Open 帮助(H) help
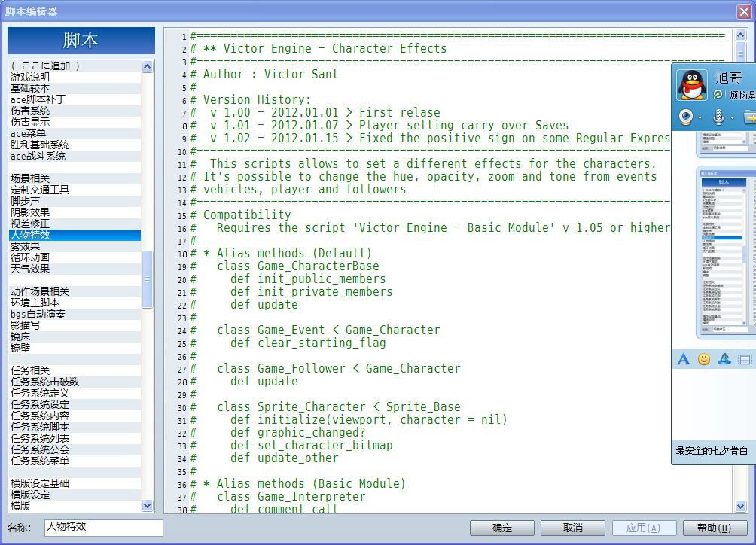Screen dimensions: 756x545 [x=715, y=528]
